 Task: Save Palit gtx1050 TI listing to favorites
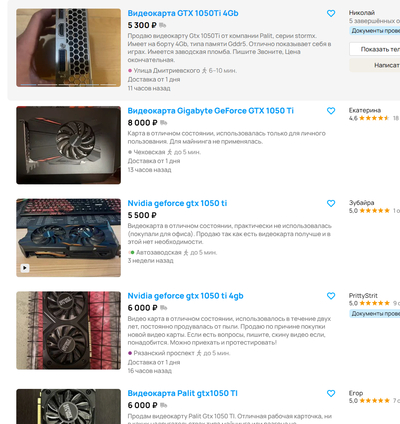pyautogui.click(x=331, y=393)
